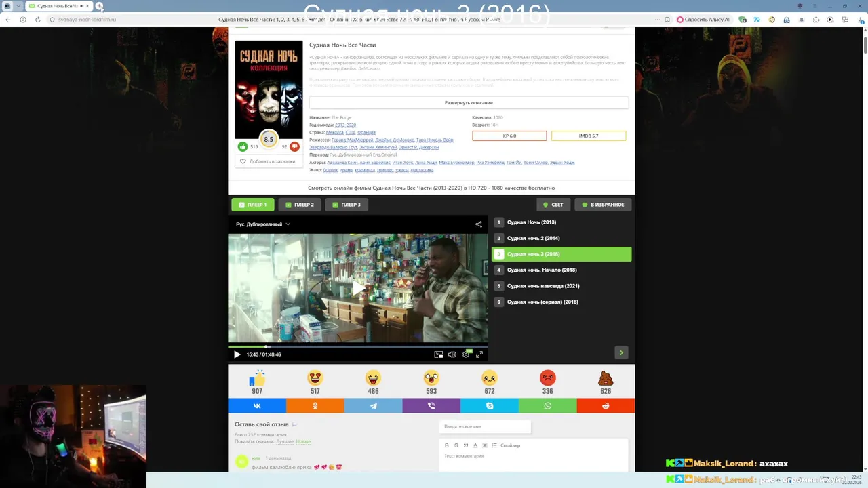Select Судная ночь (сериал) (2018) in playlist

coord(561,302)
